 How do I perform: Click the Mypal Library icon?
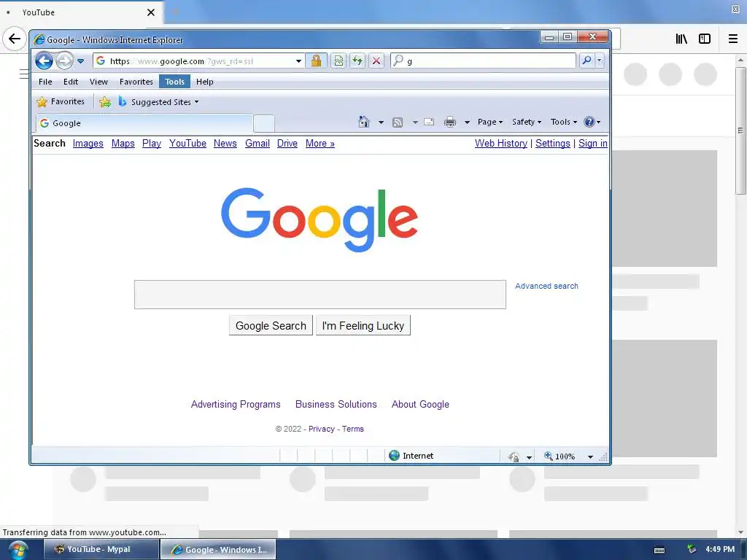tap(681, 39)
